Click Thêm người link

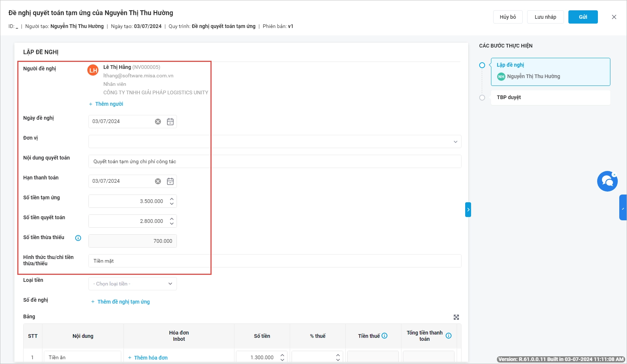tap(106, 104)
